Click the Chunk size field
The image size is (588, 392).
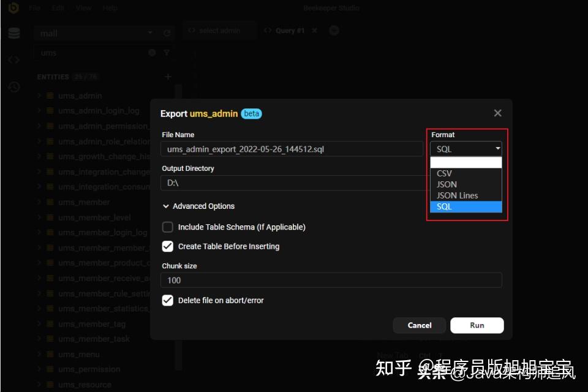tap(331, 280)
